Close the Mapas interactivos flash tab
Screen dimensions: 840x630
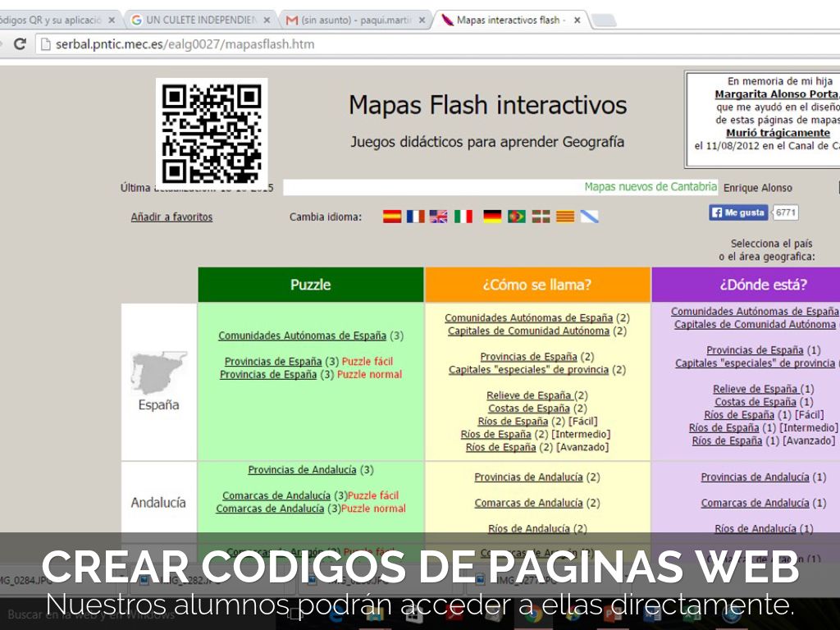(x=577, y=21)
